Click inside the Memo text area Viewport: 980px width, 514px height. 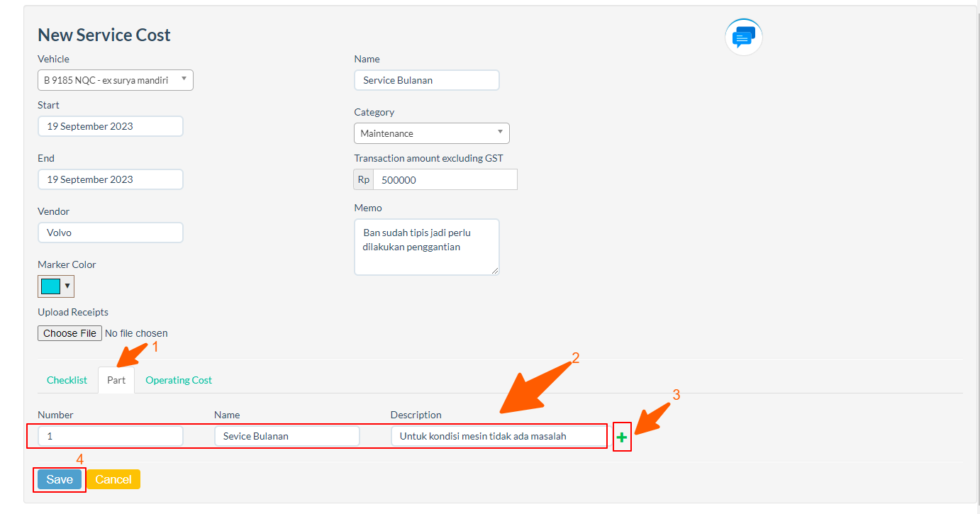[x=426, y=247]
